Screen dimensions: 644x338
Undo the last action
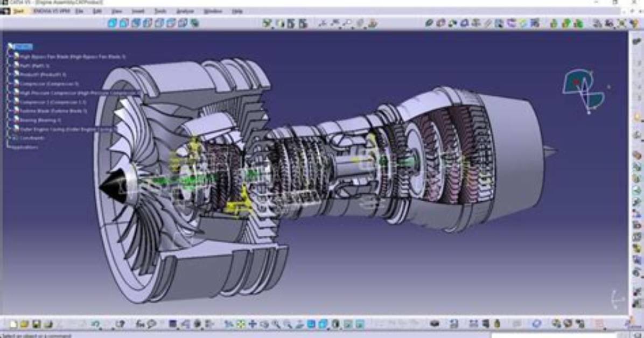pyautogui.click(x=96, y=325)
